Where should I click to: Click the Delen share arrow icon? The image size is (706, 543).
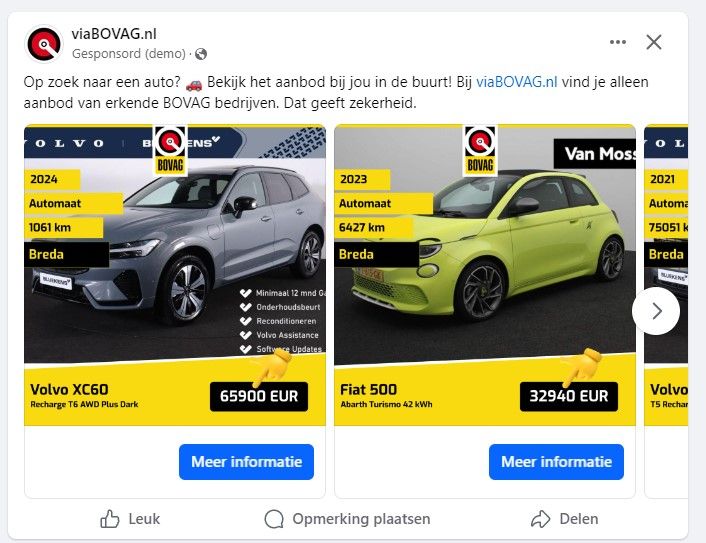(540, 519)
